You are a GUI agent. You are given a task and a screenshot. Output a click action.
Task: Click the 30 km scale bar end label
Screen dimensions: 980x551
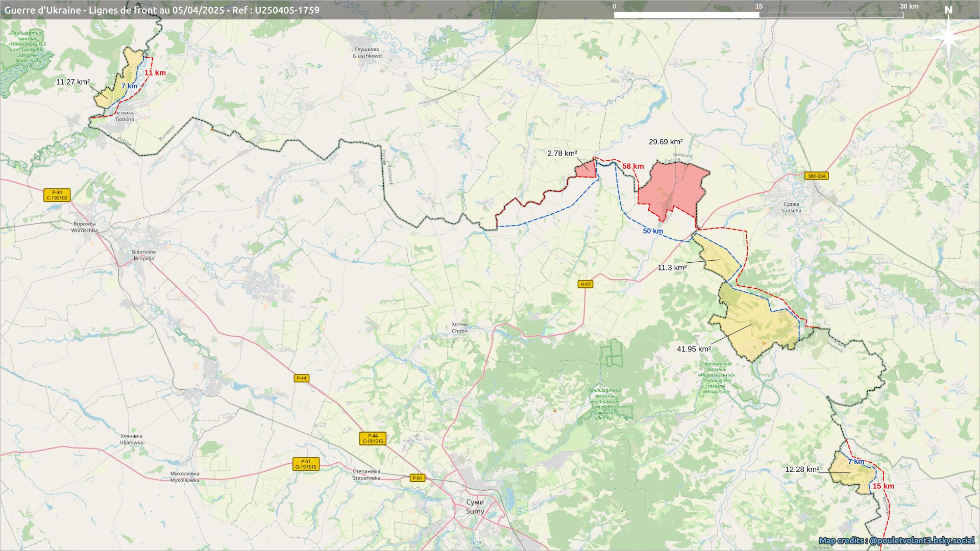[x=909, y=7]
